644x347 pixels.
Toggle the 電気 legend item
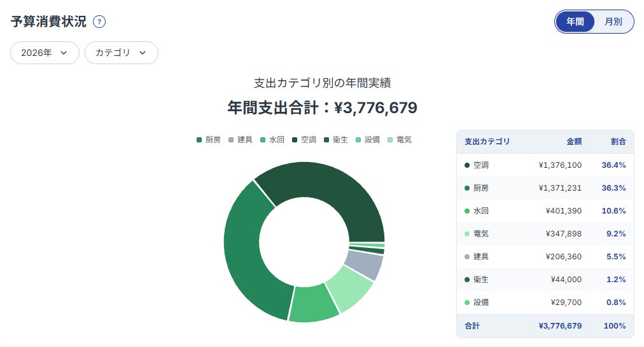pyautogui.click(x=400, y=140)
